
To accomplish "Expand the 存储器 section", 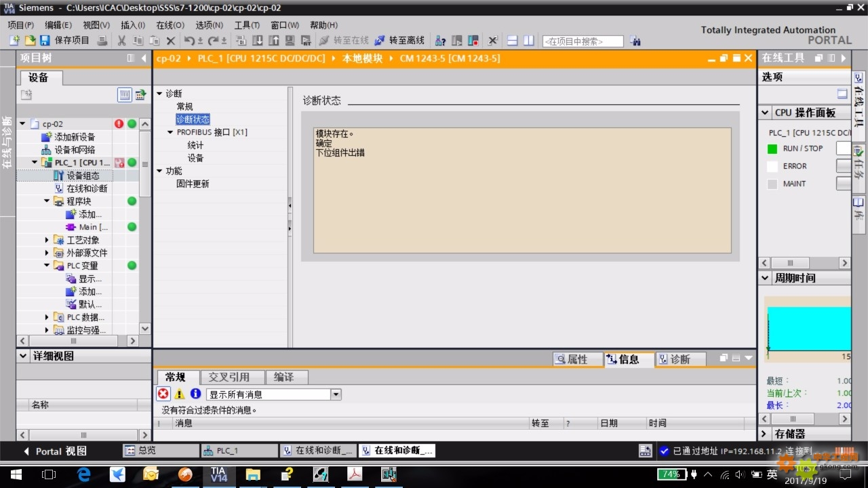I will coord(765,434).
